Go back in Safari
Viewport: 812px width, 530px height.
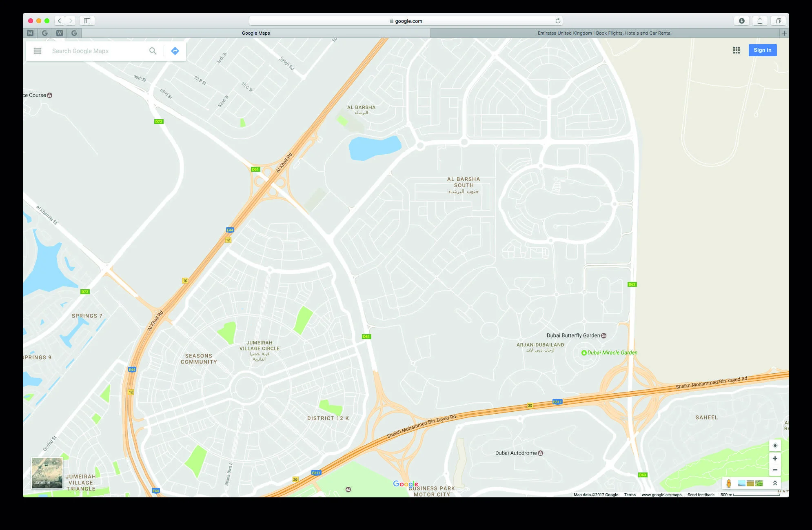[60, 21]
